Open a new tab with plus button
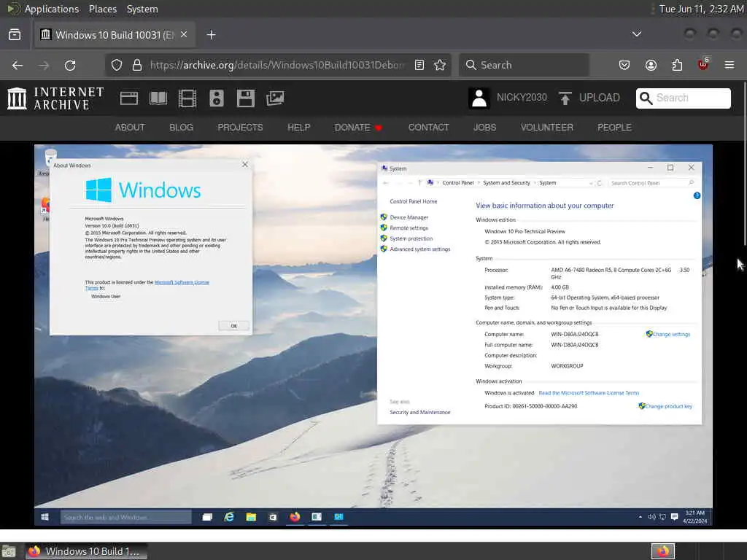The image size is (747, 560). click(211, 35)
